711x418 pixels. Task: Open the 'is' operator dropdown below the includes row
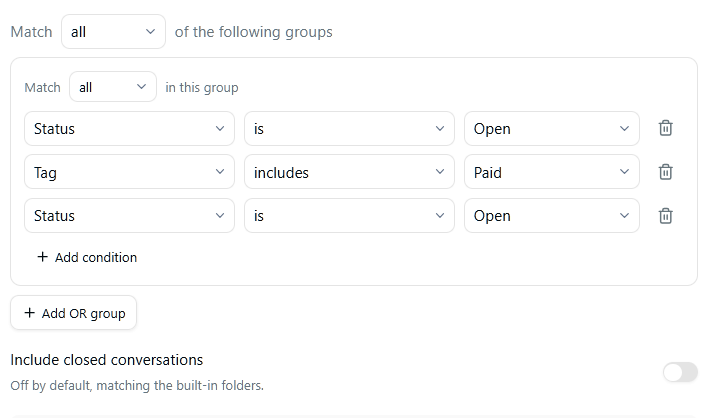click(x=349, y=215)
